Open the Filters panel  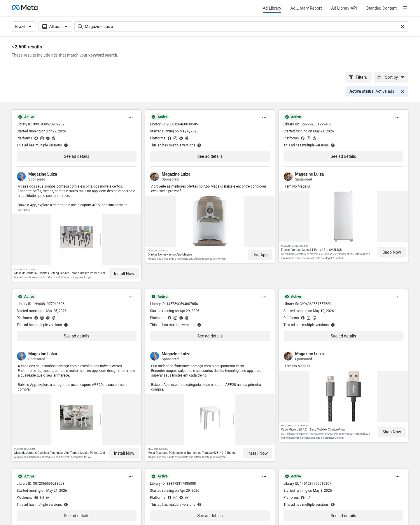[358, 77]
